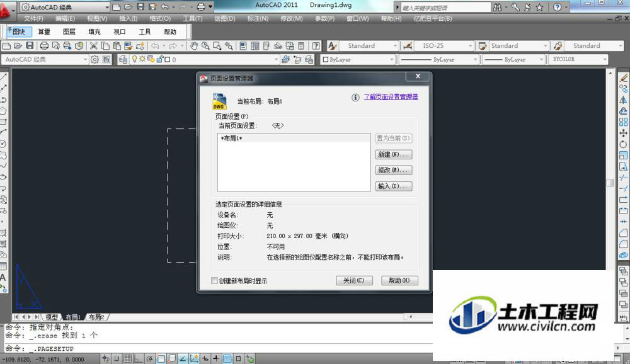Click the Paste clipboard icon
The image size is (630, 364).
click(x=117, y=46)
